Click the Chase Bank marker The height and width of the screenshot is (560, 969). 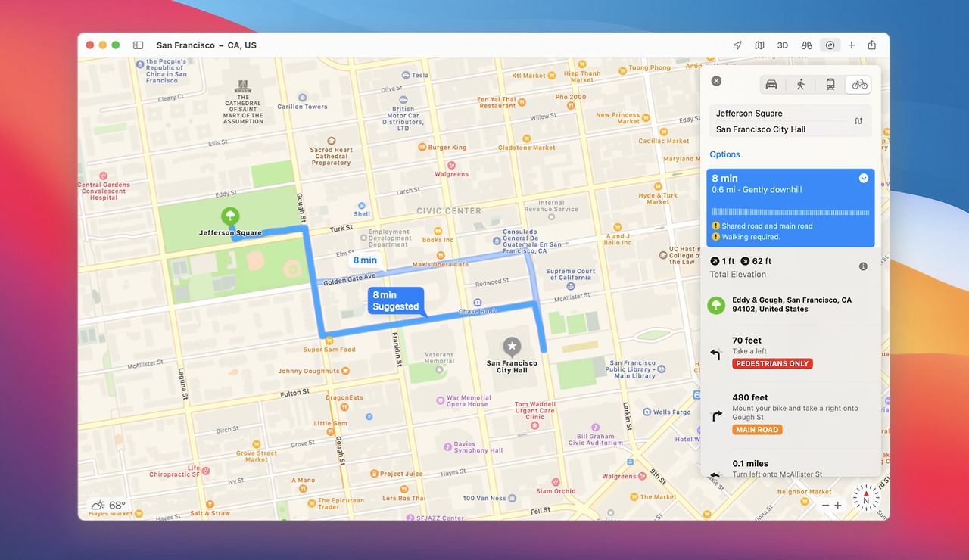click(x=477, y=303)
